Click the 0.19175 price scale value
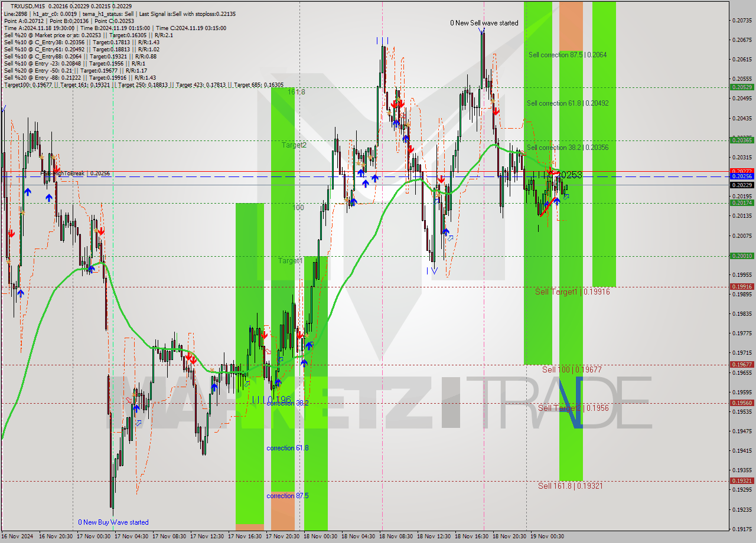756x543 pixels. click(x=742, y=529)
